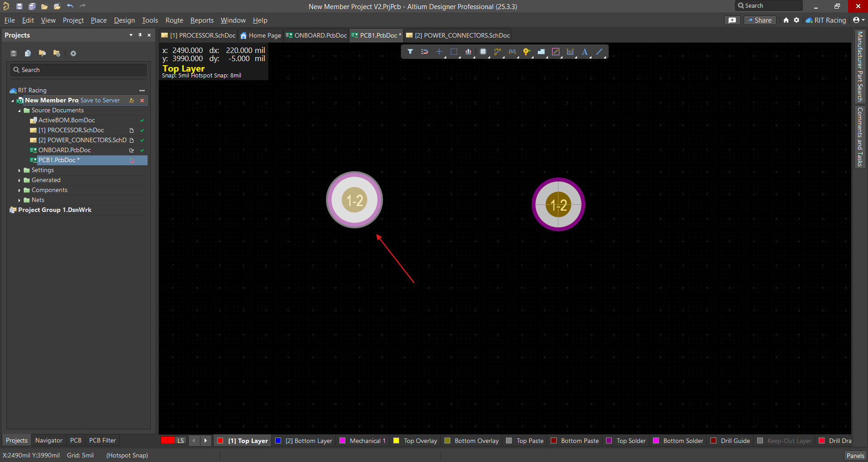Click the Compile/copy documents icon in Projects panel
This screenshot has height=462, width=868.
(x=28, y=53)
